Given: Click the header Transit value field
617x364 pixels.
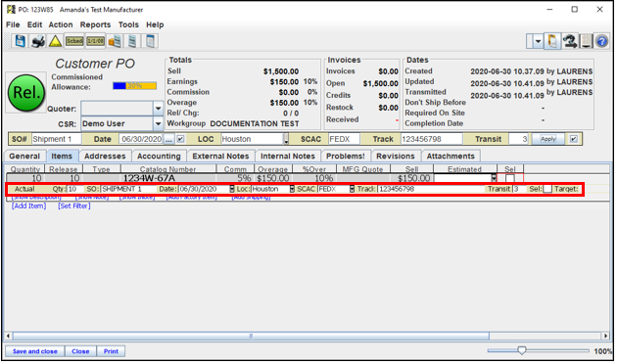Looking at the screenshot, I should (519, 139).
